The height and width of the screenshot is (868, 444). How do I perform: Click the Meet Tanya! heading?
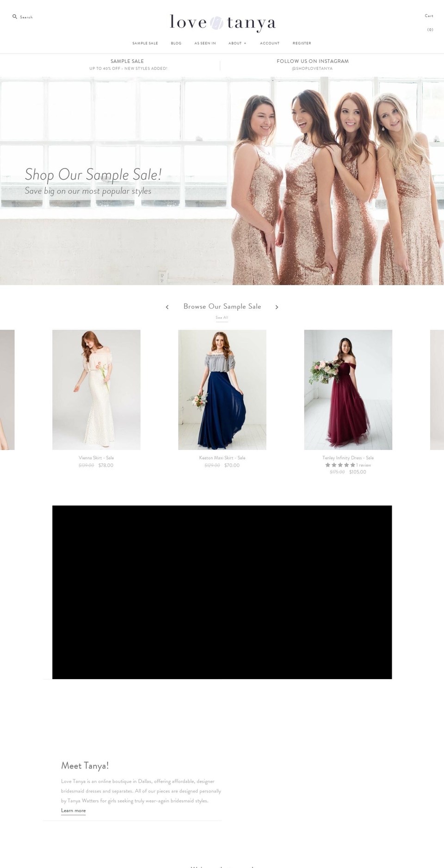85,766
